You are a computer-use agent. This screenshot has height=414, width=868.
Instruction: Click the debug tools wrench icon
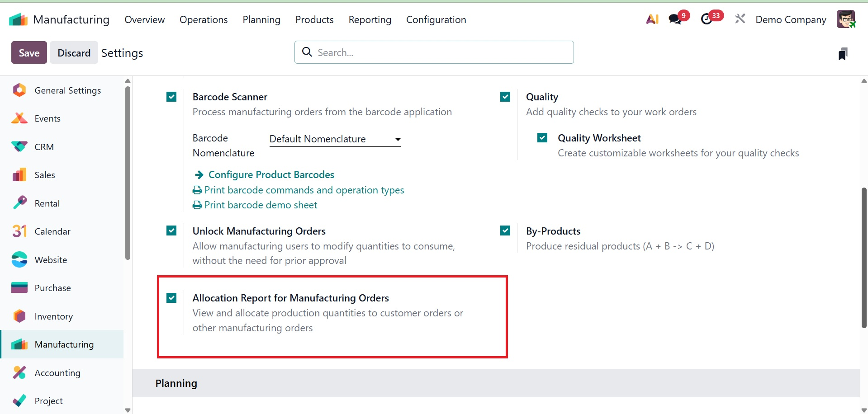[740, 19]
